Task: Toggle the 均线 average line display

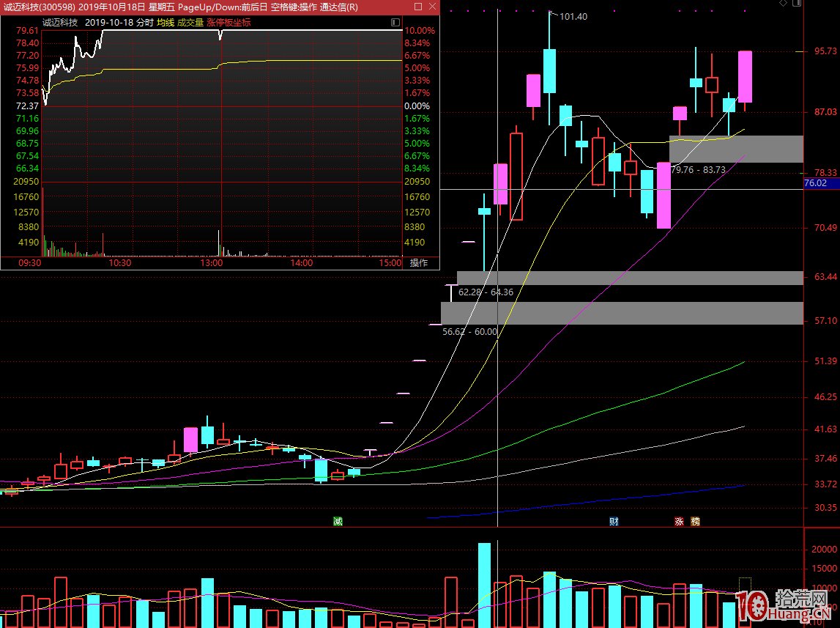Action: tap(166, 23)
